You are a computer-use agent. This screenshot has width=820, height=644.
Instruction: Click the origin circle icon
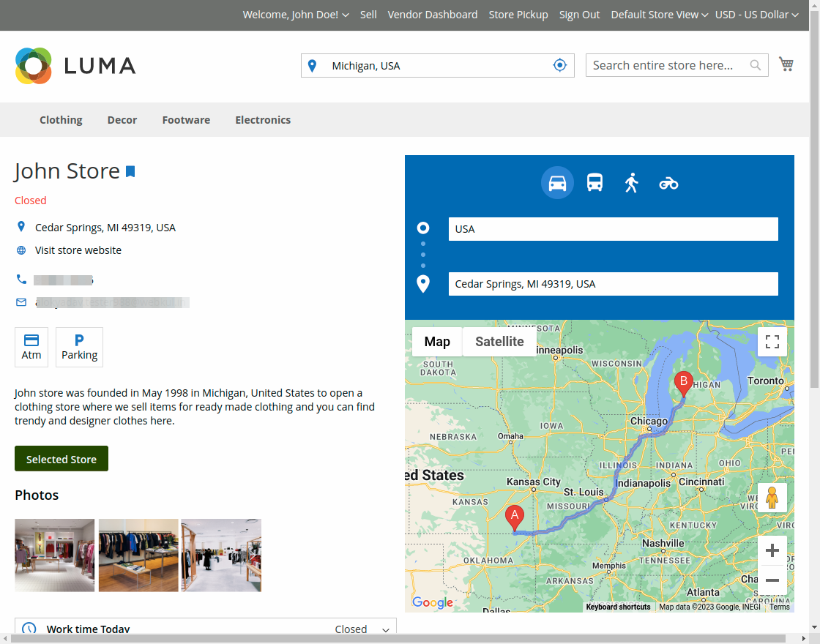point(423,228)
